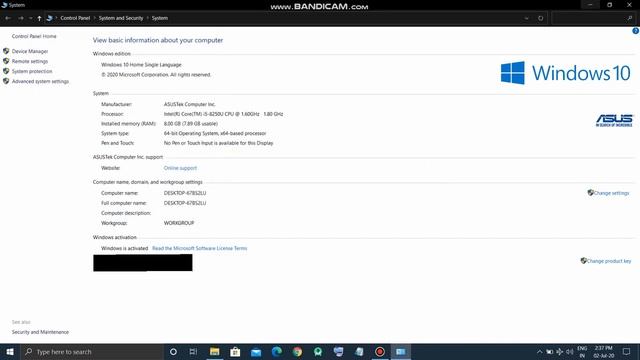Viewport: 640px width, 360px height.
Task: Open recent locations dropdown arrow
Action: click(30, 18)
